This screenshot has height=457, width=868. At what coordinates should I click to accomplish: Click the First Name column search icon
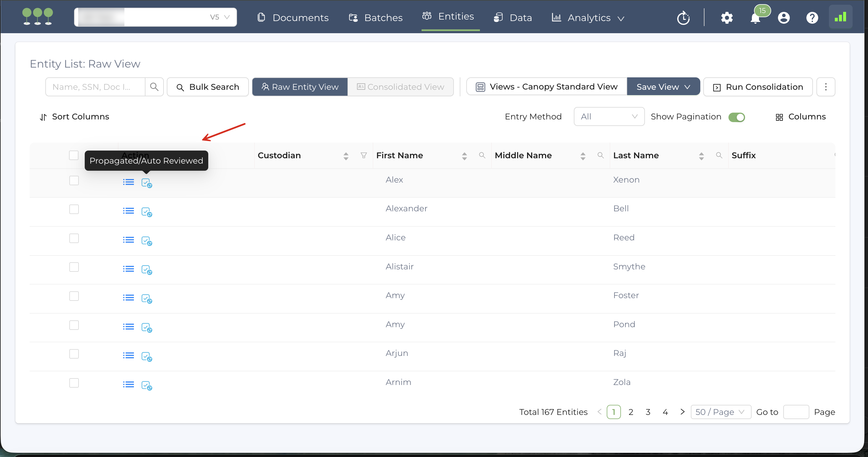[482, 155]
